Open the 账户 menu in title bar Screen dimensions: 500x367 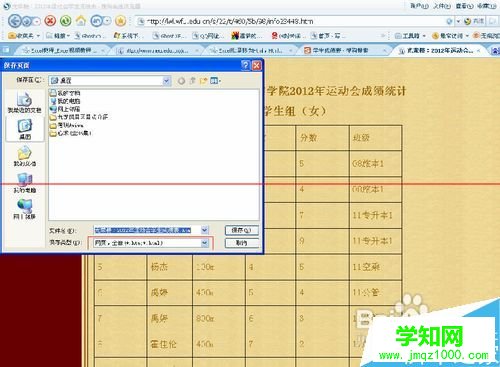(x=419, y=6)
